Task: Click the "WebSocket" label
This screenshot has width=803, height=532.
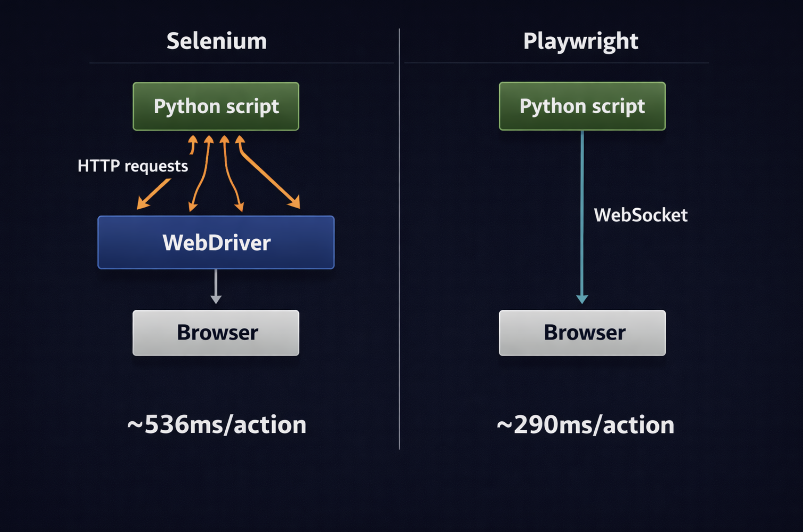Action: 641,215
